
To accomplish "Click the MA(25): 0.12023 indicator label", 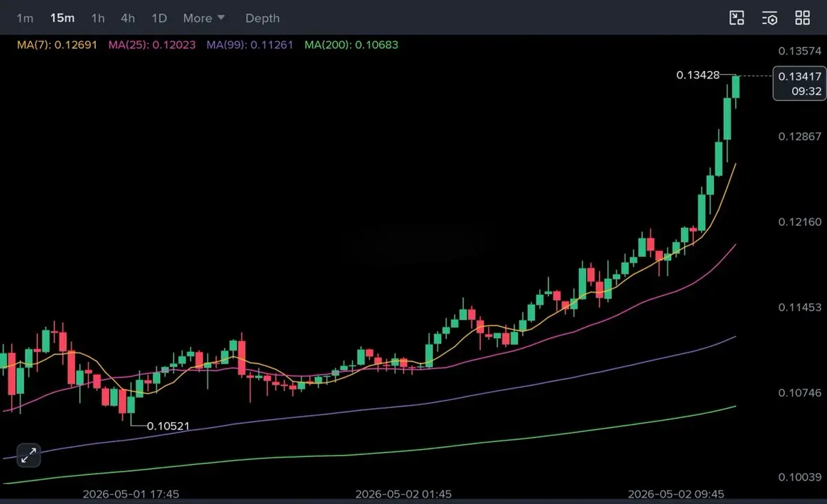I will 152,45.
